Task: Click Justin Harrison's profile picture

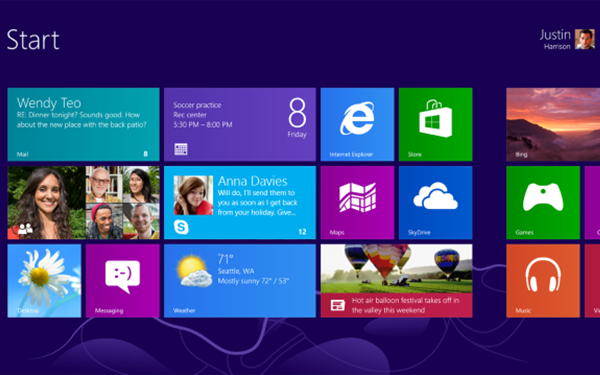Action: (x=585, y=39)
